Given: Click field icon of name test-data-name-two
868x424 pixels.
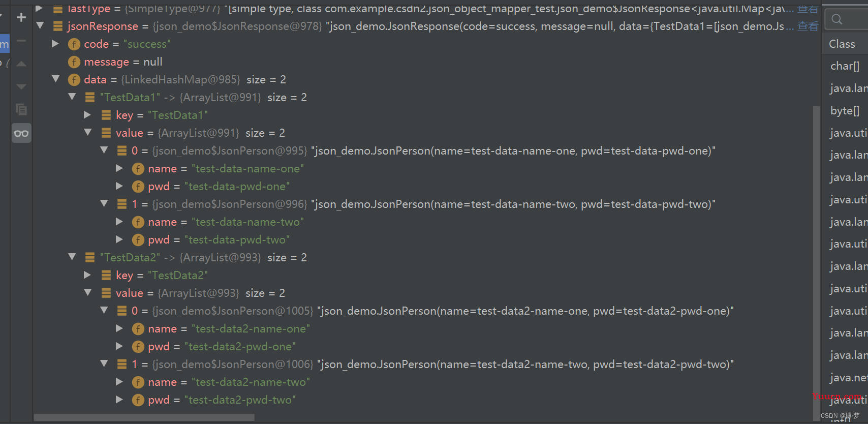Looking at the screenshot, I should point(138,222).
